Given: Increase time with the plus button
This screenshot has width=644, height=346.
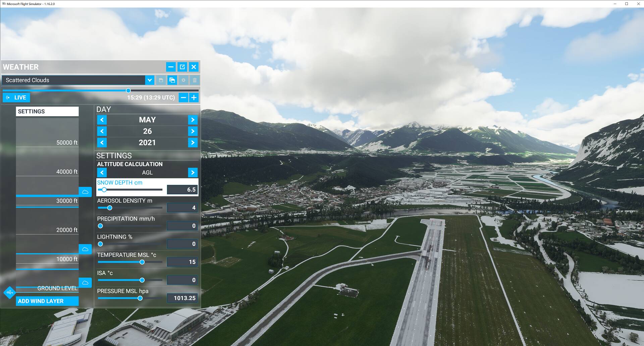Looking at the screenshot, I should [x=194, y=97].
